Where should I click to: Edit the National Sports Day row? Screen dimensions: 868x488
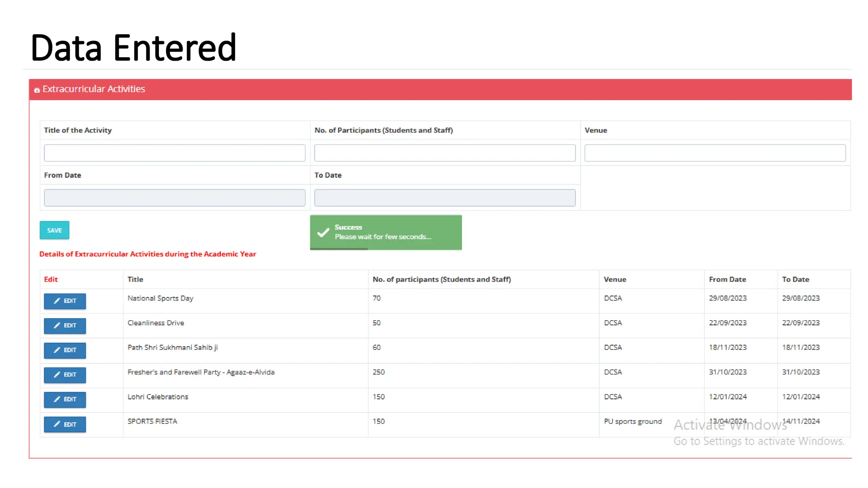pos(65,301)
